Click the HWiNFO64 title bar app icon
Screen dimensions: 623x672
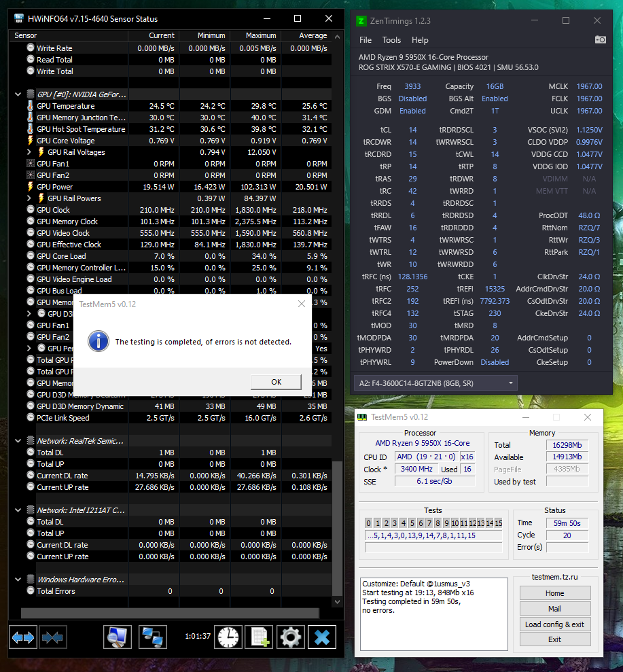click(19, 18)
